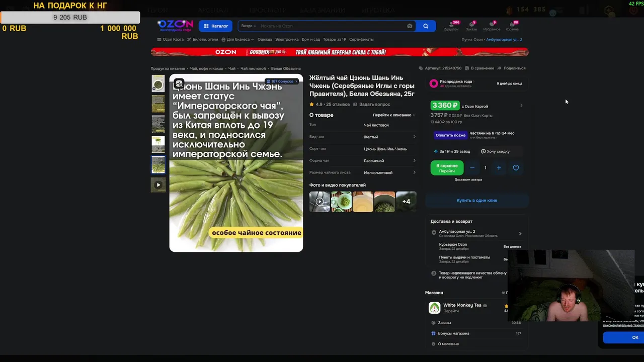Image resolution: width=644 pixels, height=362 pixels.
Task: Decrease quantity with minus button
Action: tap(472, 168)
